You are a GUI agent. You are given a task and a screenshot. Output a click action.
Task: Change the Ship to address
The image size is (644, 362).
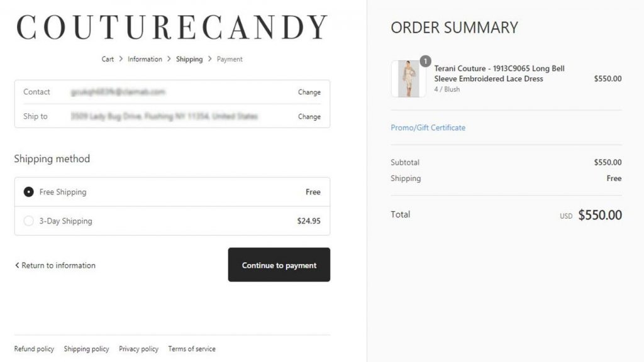(309, 116)
